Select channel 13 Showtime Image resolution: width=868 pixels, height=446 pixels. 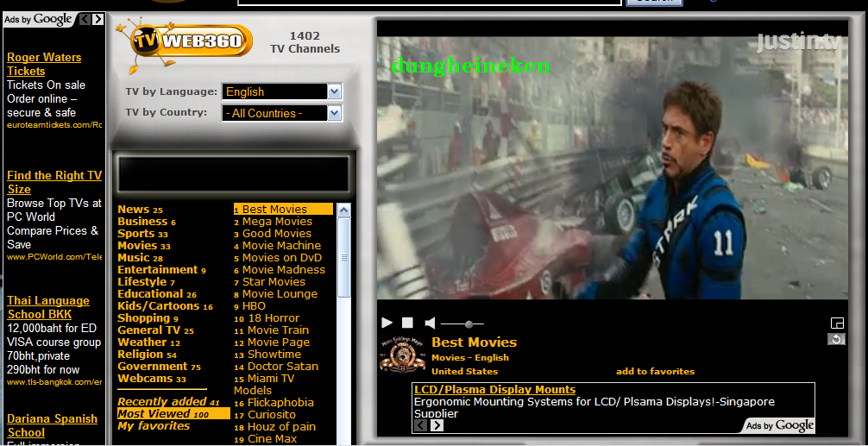coord(267,355)
